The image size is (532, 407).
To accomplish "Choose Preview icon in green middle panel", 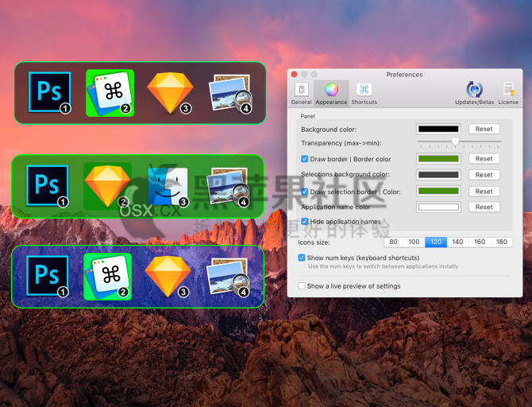I will point(229,186).
